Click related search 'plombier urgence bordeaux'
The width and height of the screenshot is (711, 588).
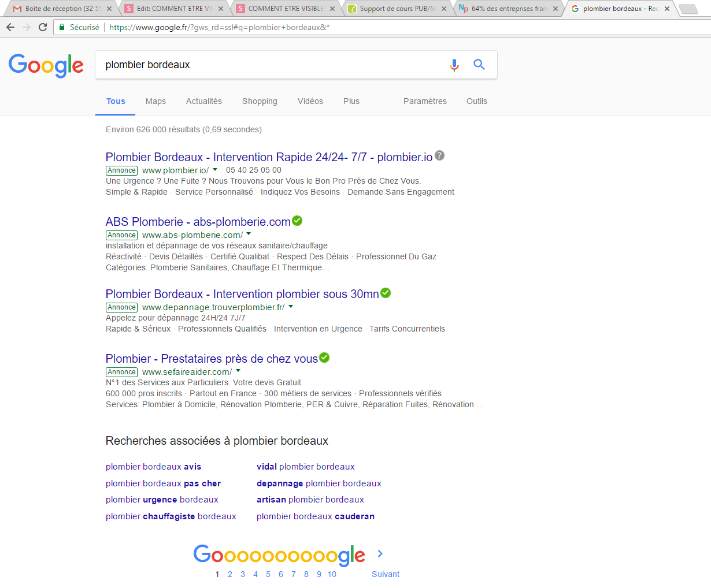coord(162,500)
